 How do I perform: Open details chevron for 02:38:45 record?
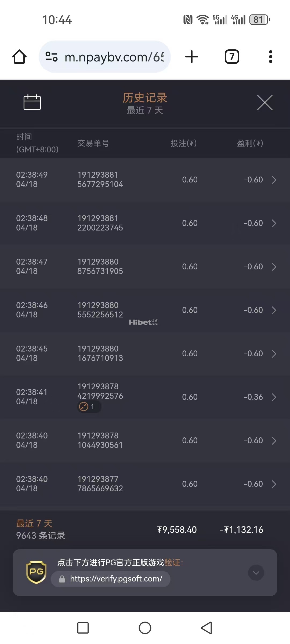274,354
